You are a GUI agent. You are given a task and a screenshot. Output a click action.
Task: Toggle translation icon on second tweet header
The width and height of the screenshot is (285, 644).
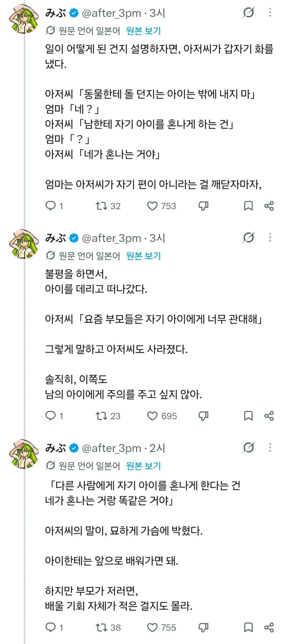(249, 237)
